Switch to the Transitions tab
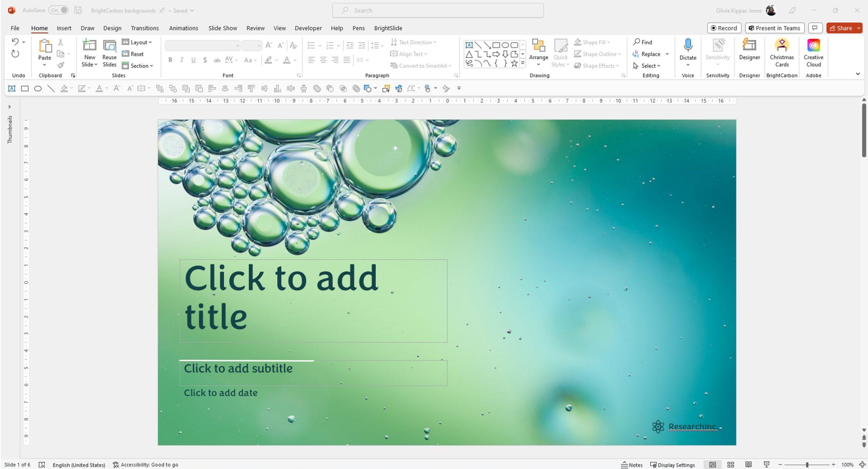Image resolution: width=868 pixels, height=469 pixels. [x=145, y=28]
